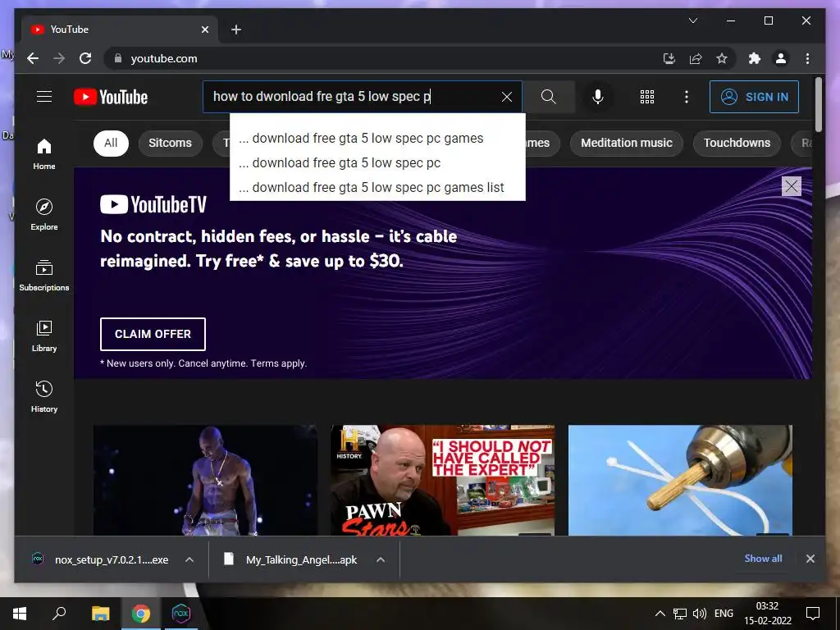
Task: Expand options for nox_setup download
Action: click(x=189, y=559)
